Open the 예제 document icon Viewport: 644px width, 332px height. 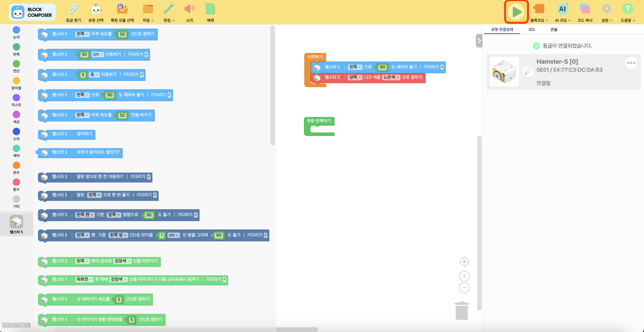[210, 9]
